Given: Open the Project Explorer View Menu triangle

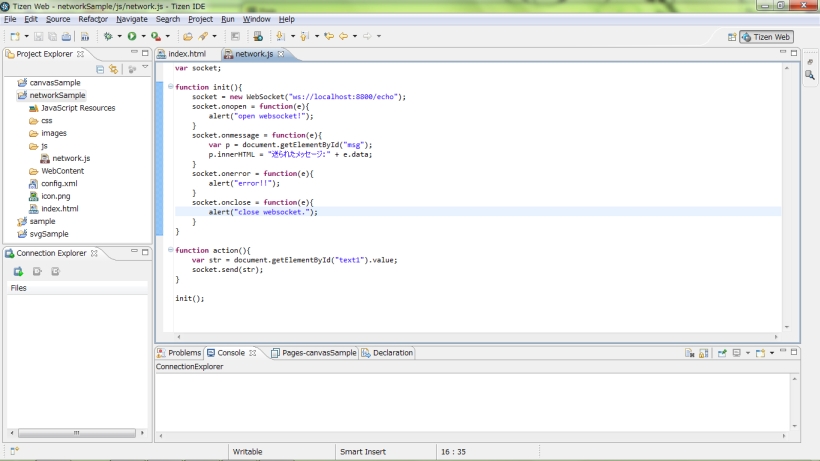Looking at the screenshot, I should (145, 67).
